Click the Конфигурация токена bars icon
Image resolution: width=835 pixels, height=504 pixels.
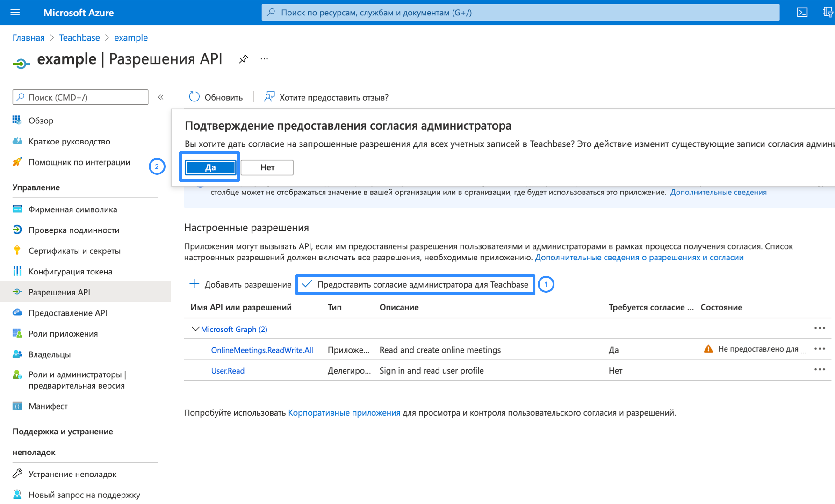tap(17, 271)
